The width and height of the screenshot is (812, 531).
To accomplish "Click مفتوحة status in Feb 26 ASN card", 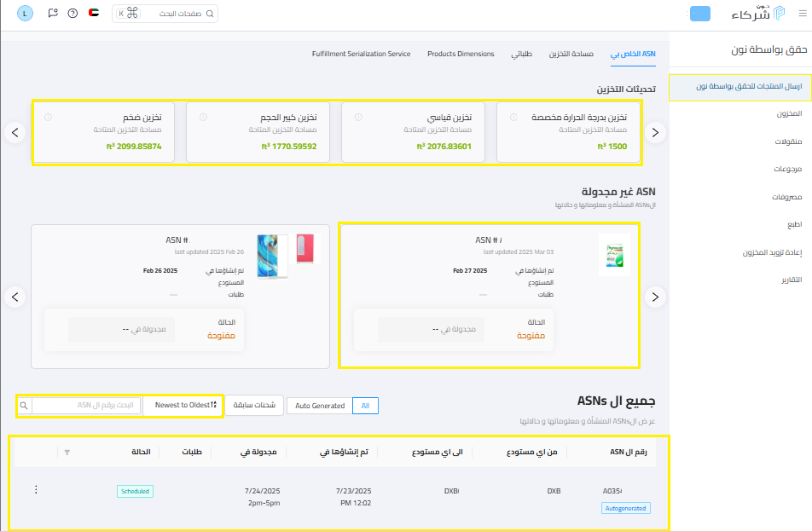I will (x=221, y=335).
